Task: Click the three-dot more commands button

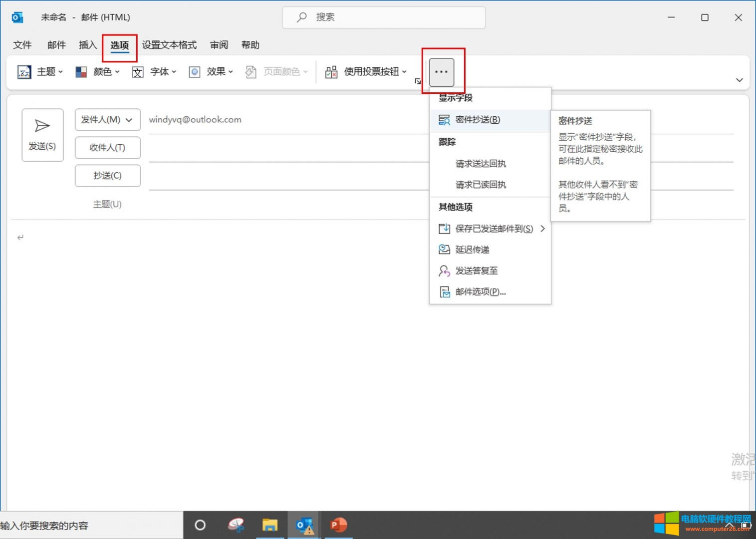Action: [x=442, y=72]
